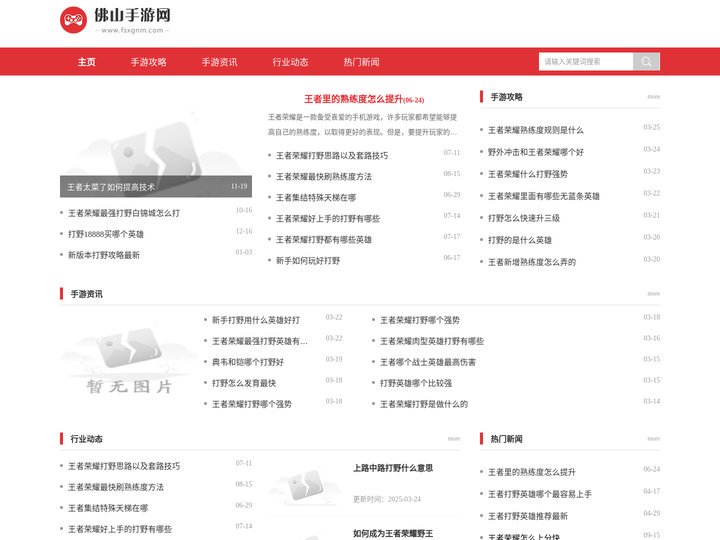This screenshot has height=540, width=720.
Task: Open 王者荣耀打野哪个强势 dated 03-18 beside placeholder
Action: [x=252, y=404]
